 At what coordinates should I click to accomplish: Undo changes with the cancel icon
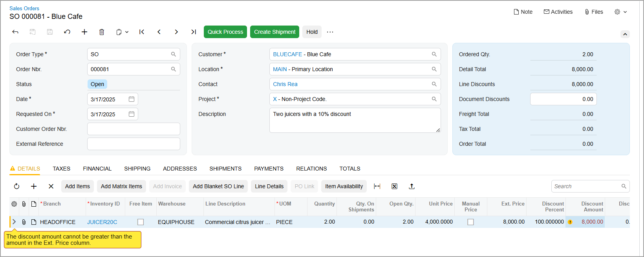(x=67, y=32)
